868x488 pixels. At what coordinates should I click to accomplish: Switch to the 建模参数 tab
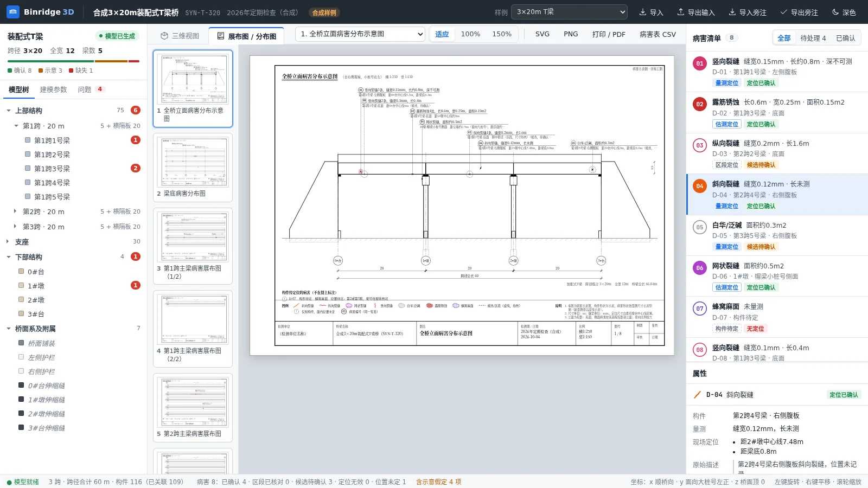pos(53,89)
